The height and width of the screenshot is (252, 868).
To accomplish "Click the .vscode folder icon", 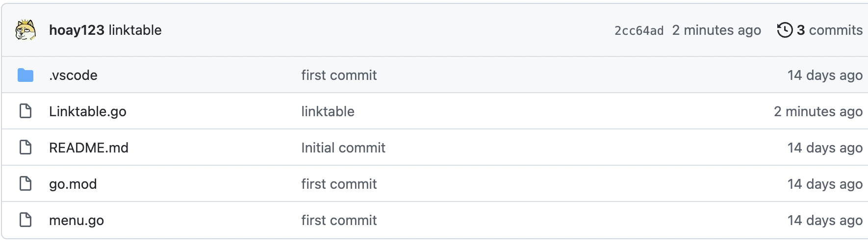I will [x=26, y=75].
